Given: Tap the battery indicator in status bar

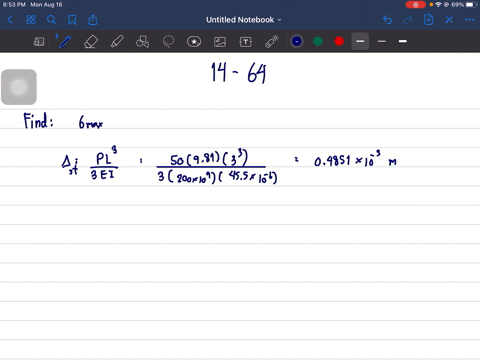Looking at the screenshot, I should click(471, 5).
